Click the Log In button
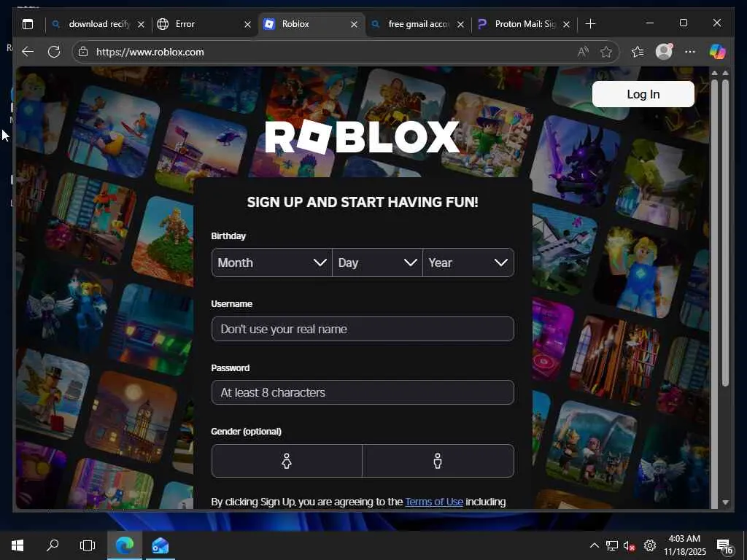This screenshot has height=560, width=747. click(643, 94)
